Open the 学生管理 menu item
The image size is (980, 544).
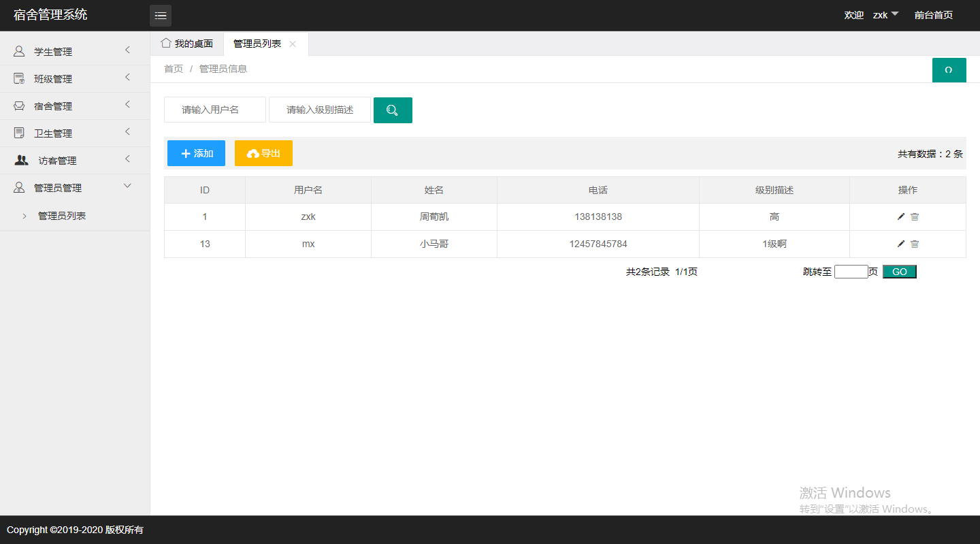75,51
